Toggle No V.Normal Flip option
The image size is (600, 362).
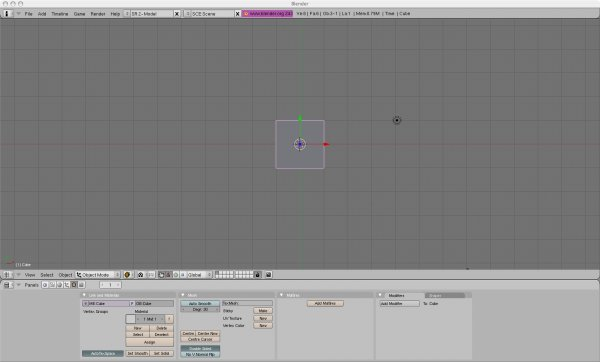click(200, 354)
